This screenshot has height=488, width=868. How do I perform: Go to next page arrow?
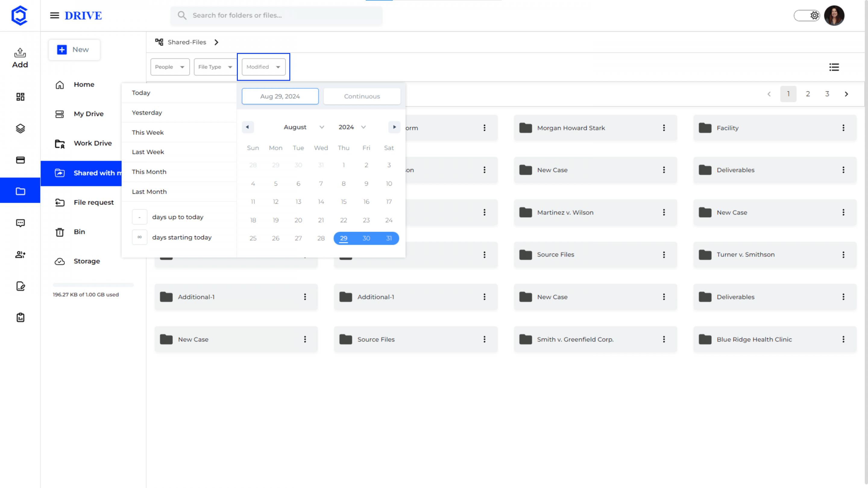tap(846, 94)
